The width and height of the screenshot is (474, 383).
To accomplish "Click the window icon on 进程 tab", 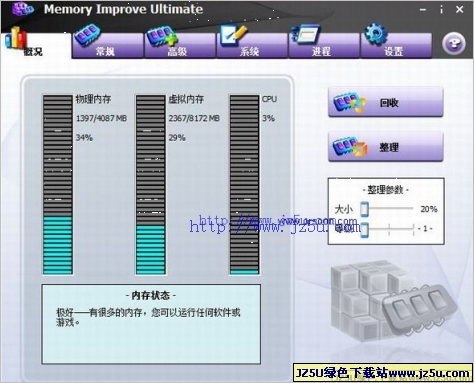I will (x=305, y=34).
